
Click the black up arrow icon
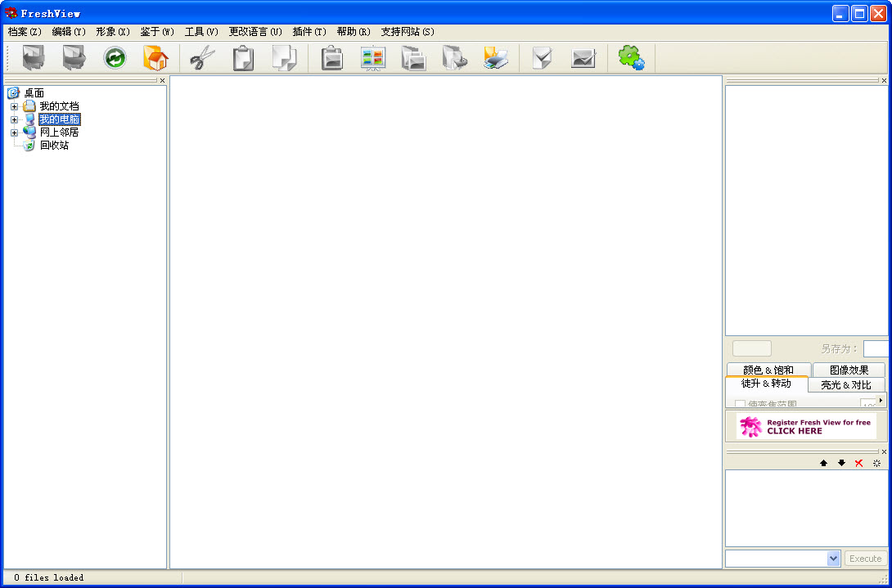pos(823,463)
